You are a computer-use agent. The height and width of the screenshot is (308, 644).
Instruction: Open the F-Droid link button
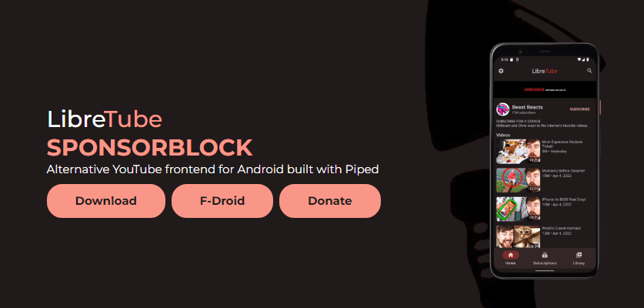pos(222,201)
